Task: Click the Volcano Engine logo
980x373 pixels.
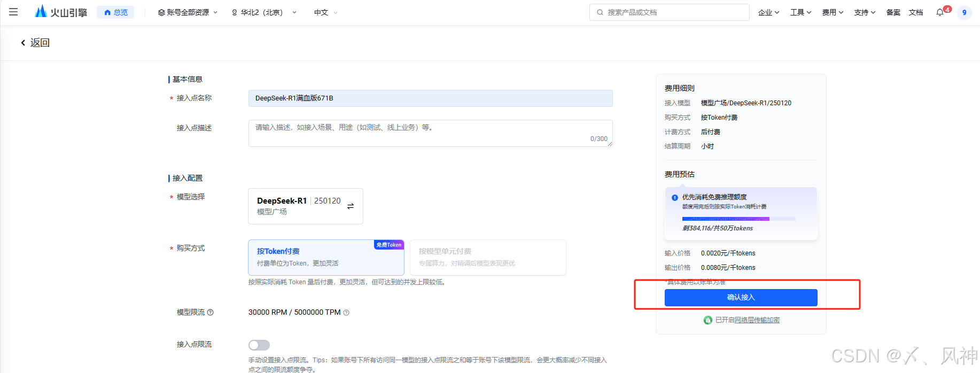Action: 60,12
